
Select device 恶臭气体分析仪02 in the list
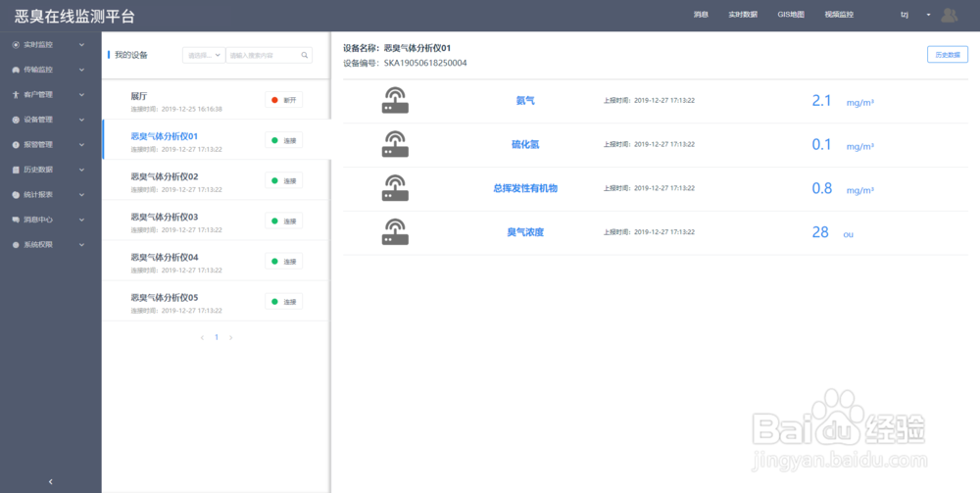tap(165, 176)
